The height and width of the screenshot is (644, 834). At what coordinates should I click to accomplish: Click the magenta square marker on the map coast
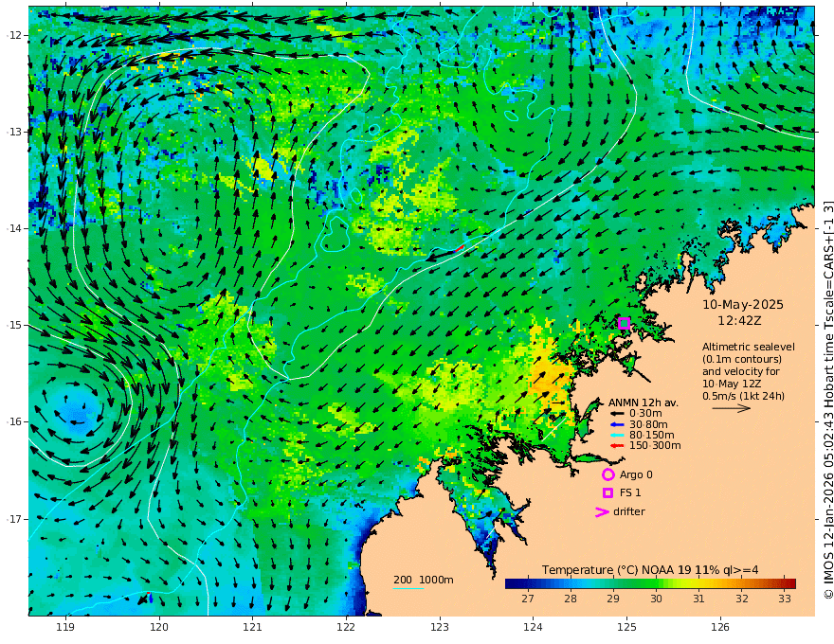624,323
